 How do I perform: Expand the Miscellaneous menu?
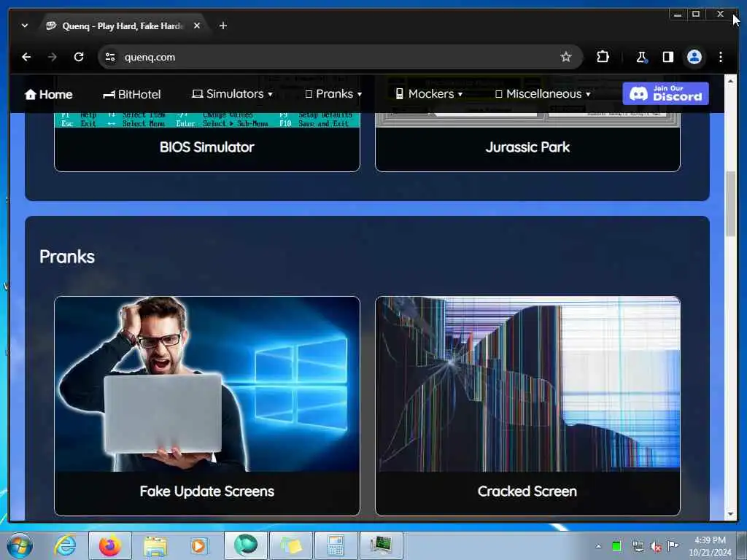543,94
